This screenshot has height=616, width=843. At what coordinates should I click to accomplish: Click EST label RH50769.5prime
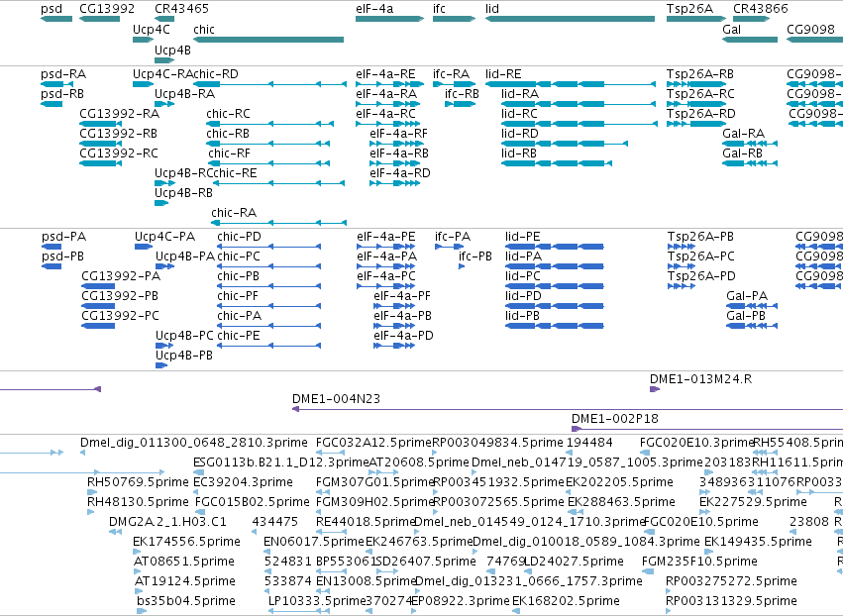138,482
